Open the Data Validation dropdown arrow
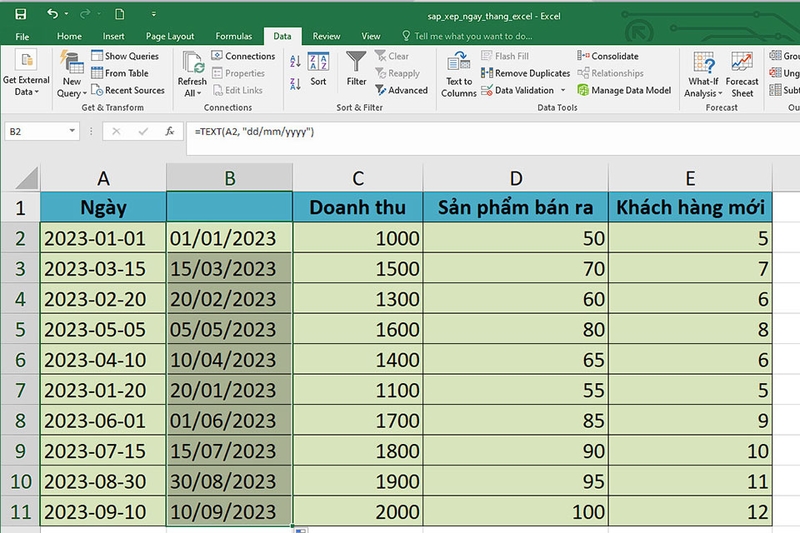 coord(563,90)
